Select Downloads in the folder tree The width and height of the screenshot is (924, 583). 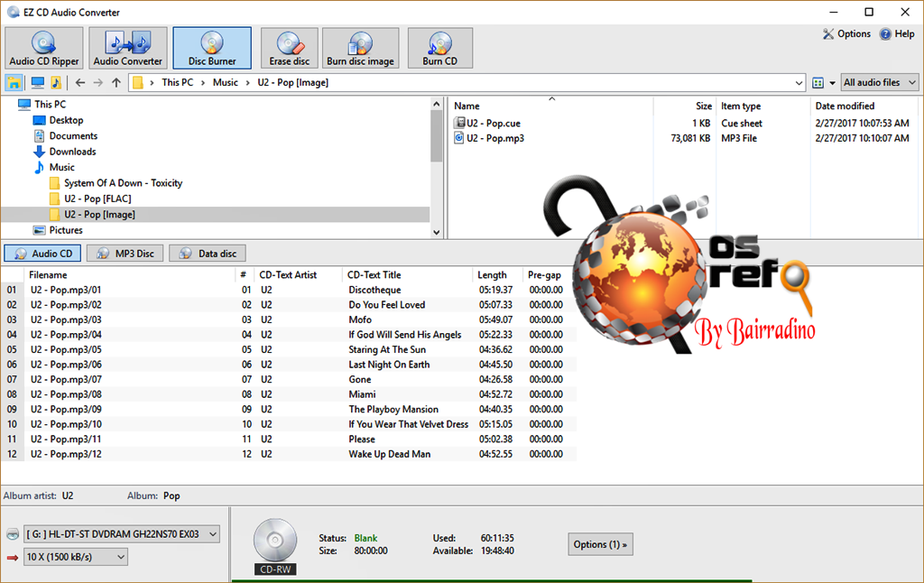pyautogui.click(x=72, y=152)
